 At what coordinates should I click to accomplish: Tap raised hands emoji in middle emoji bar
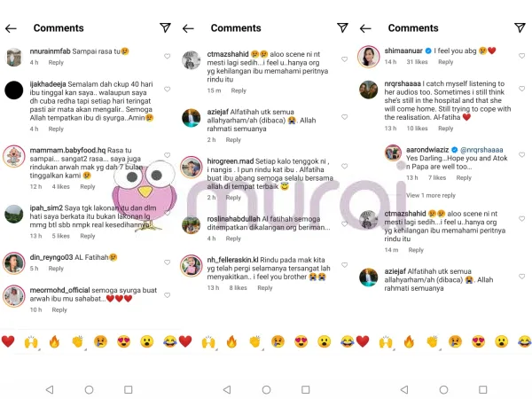[208, 341]
